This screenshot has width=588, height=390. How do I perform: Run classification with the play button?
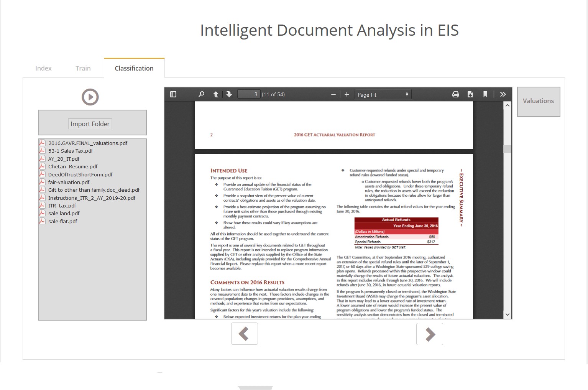click(x=90, y=97)
